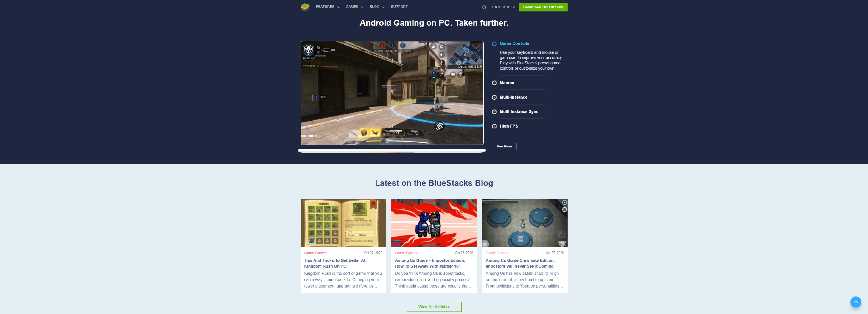Click the Multi-Instance Sync feature icon
868x314 pixels.
(494, 112)
